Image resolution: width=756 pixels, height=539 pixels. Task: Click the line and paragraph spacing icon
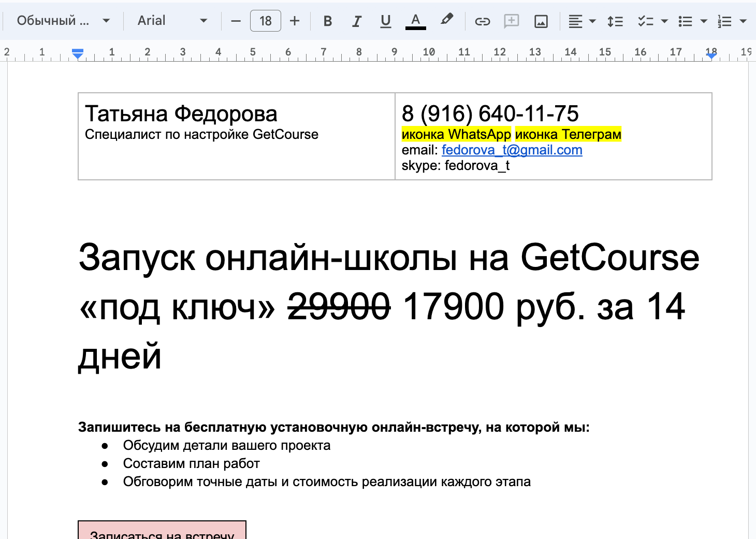point(615,21)
